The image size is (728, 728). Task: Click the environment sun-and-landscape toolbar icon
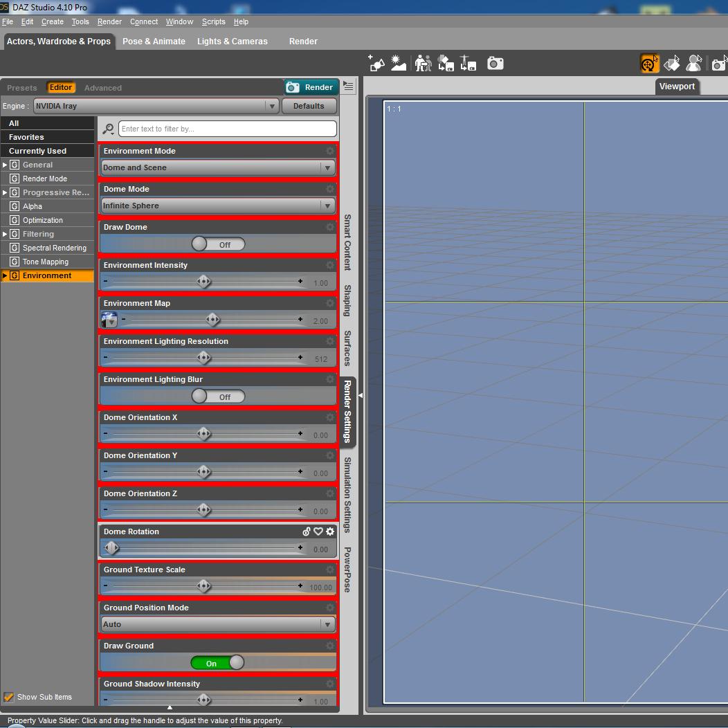pyautogui.click(x=399, y=63)
